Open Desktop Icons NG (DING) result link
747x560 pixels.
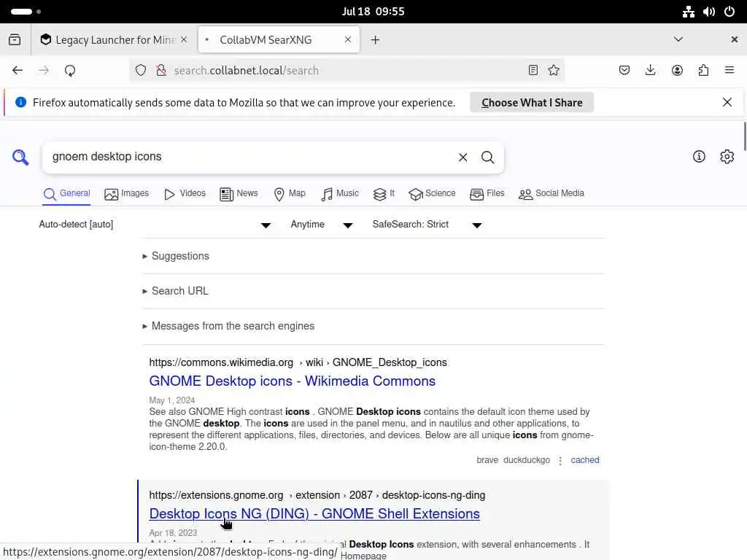click(x=314, y=514)
